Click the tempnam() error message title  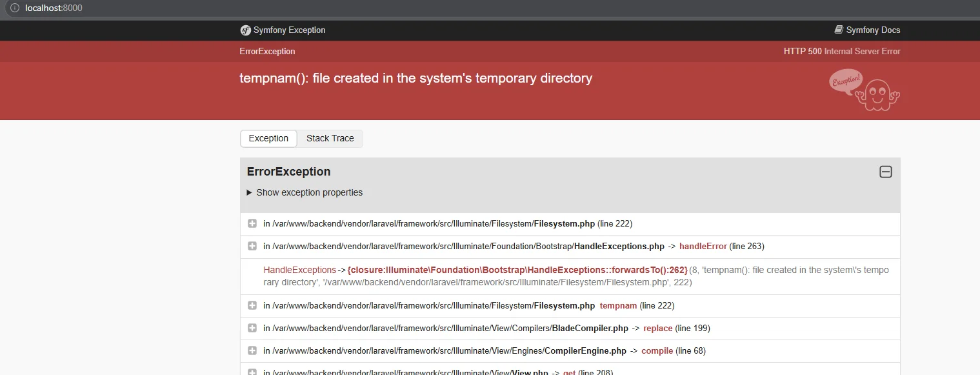[415, 78]
